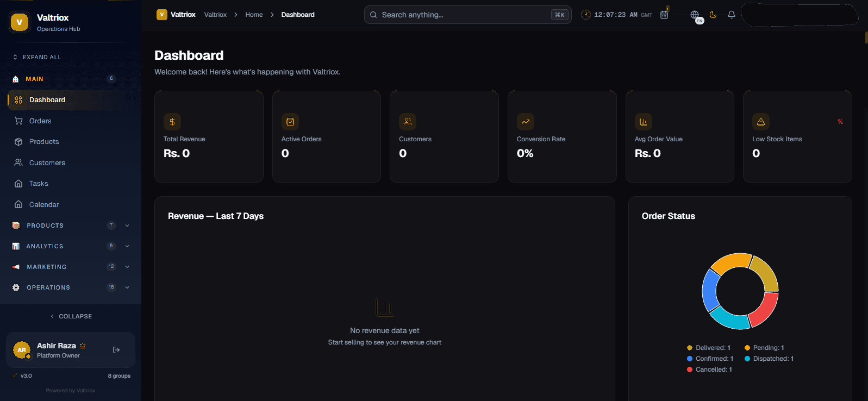Click the v3.0 version label
The width and height of the screenshot is (868, 401).
[x=26, y=376]
